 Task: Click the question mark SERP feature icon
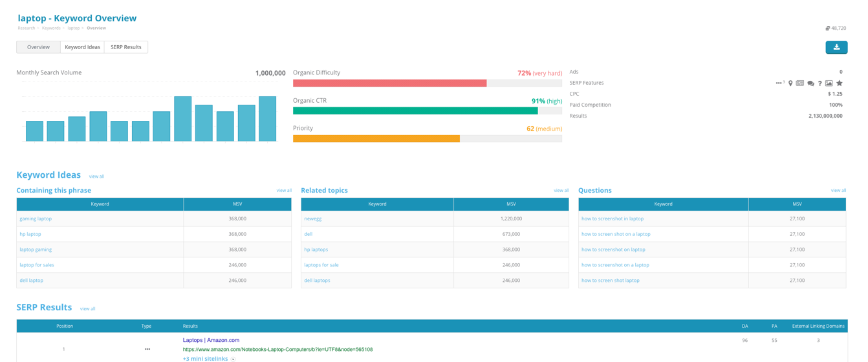(x=819, y=83)
